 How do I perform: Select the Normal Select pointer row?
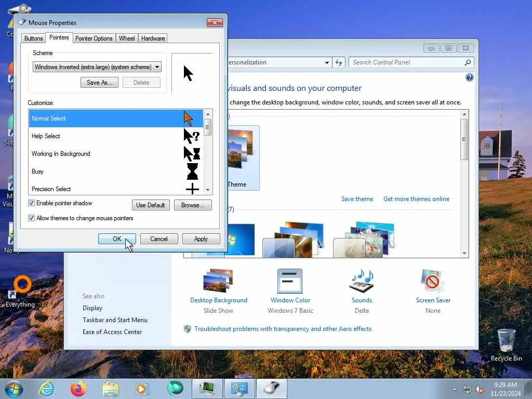(x=116, y=118)
